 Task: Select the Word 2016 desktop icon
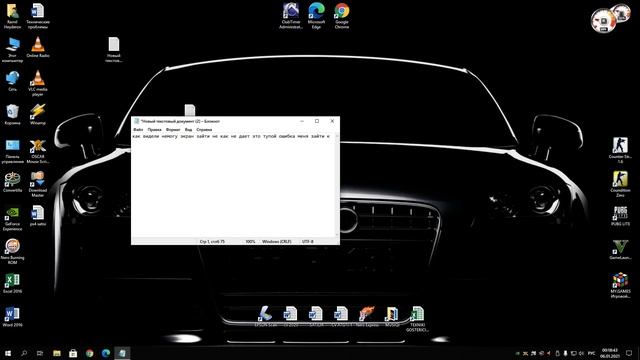pos(12,317)
